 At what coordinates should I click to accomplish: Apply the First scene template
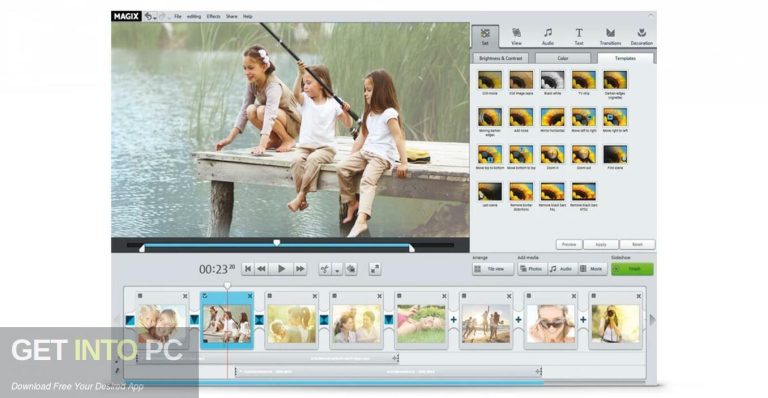tap(615, 154)
